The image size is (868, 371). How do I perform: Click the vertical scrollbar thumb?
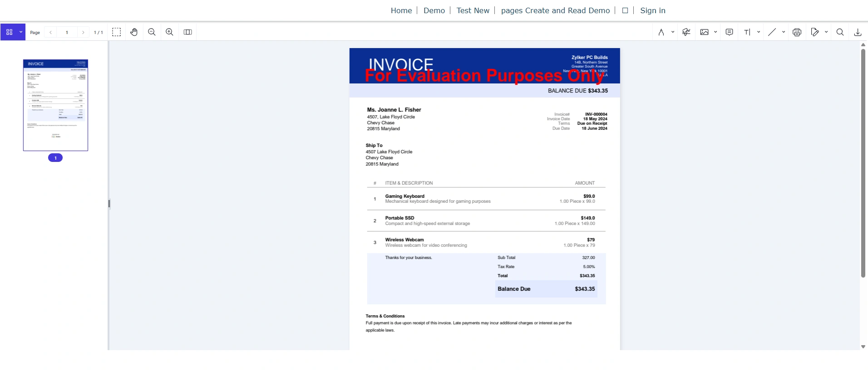pos(863,163)
